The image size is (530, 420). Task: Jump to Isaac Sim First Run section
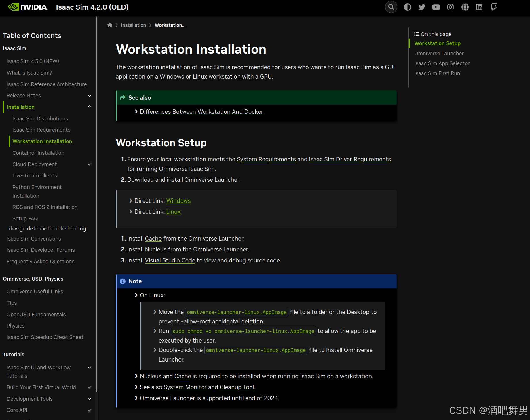coord(437,73)
